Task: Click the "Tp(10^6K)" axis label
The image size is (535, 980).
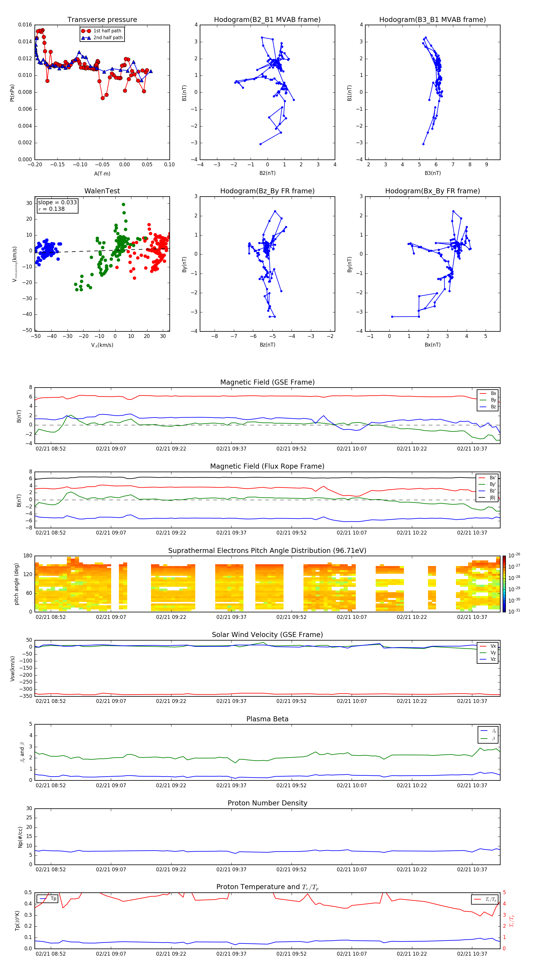Action: pos(17,921)
